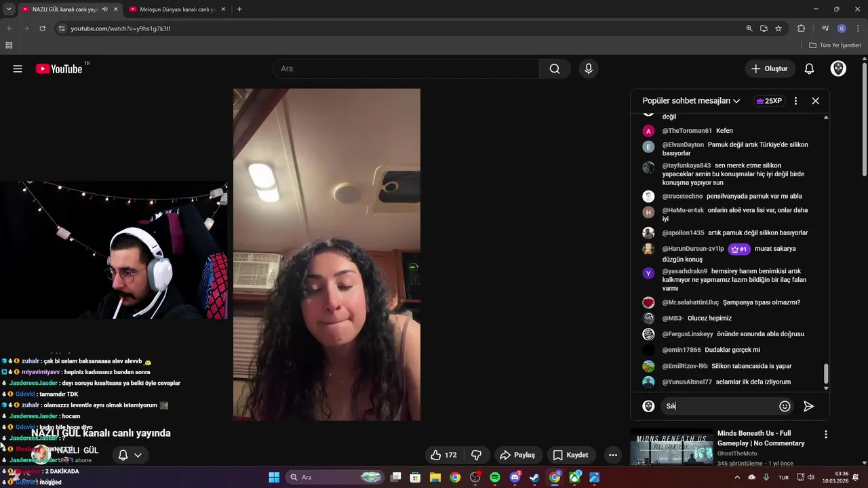The width and height of the screenshot is (868, 488).
Task: Open the Minds Beneath Us thumbnail
Action: tap(671, 447)
